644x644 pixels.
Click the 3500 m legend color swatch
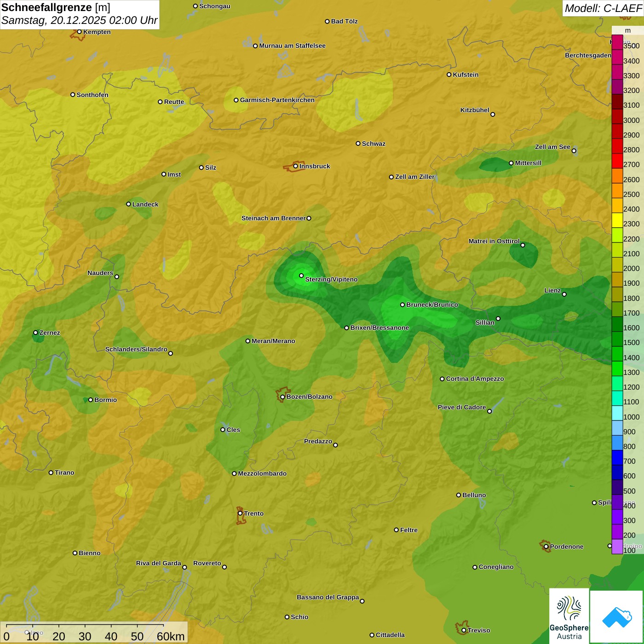(617, 42)
